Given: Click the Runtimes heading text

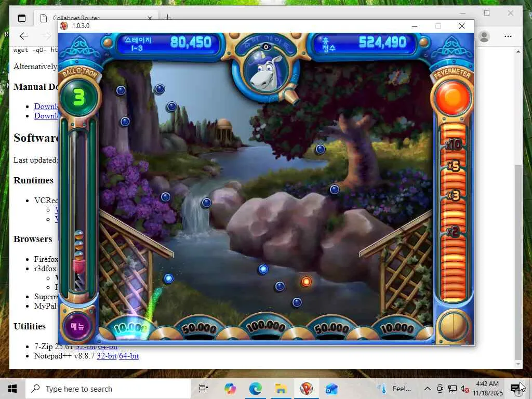Looking at the screenshot, I should [x=34, y=180].
